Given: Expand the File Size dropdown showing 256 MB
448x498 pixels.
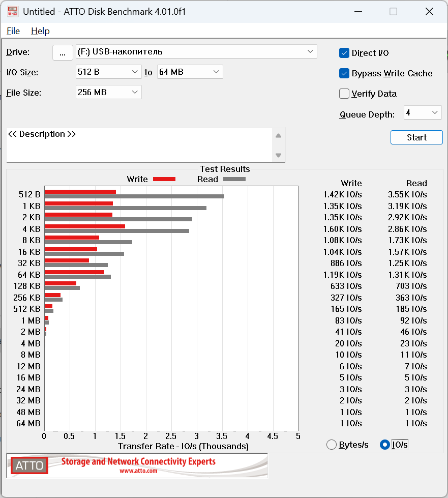Looking at the screenshot, I should point(109,92).
